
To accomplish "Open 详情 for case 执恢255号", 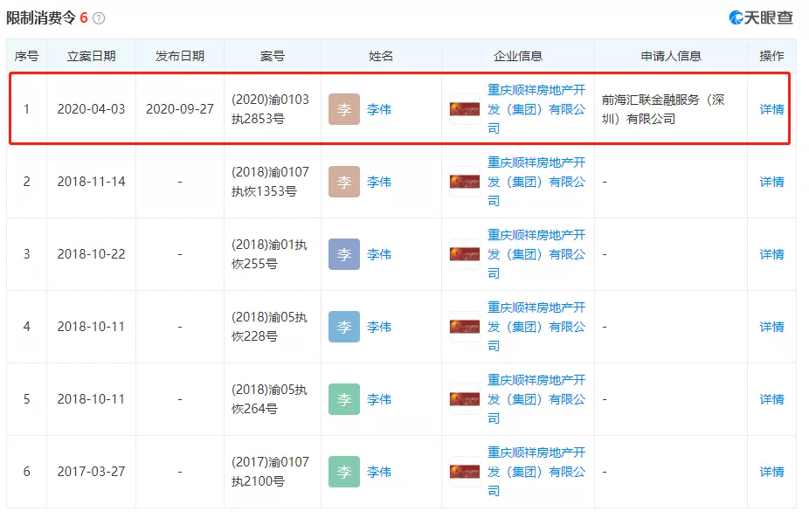I will (x=771, y=254).
